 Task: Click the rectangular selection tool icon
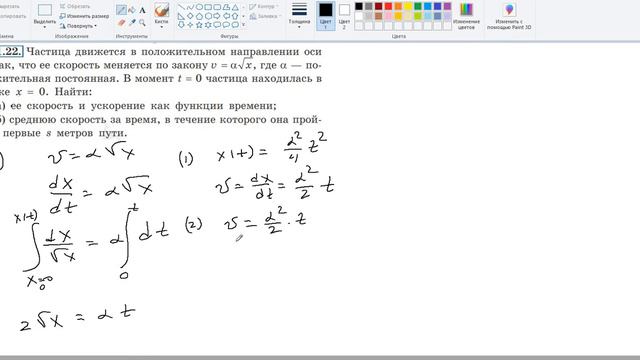pos(44,10)
